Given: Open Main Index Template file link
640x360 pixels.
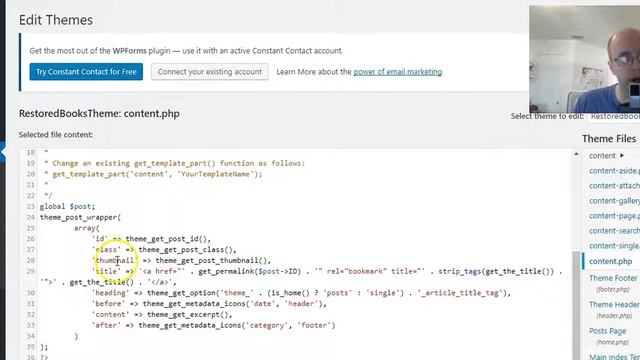Looking at the screenshot, I should 614,356.
